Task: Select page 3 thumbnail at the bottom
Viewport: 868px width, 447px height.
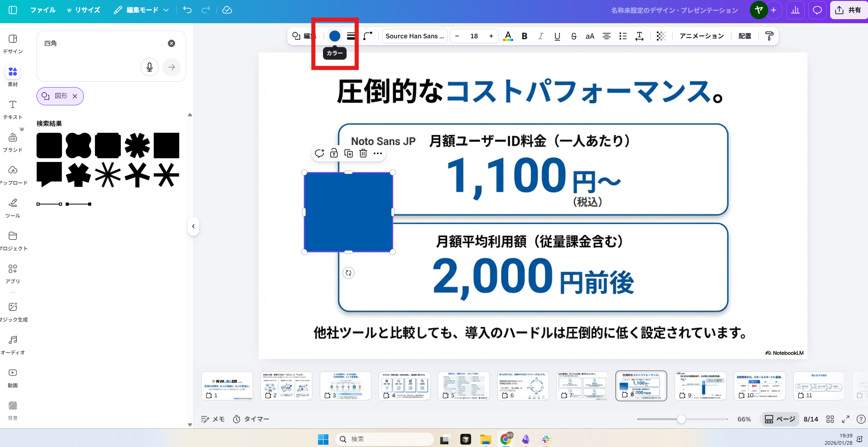Action: 345,385
